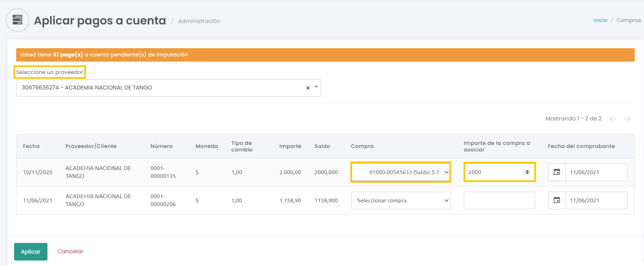Click the orange 37 pagos pendientes banner

click(x=325, y=55)
